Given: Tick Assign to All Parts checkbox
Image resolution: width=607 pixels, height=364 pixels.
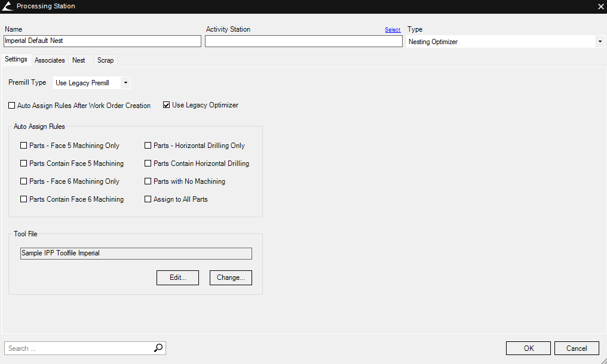Looking at the screenshot, I should coord(148,199).
